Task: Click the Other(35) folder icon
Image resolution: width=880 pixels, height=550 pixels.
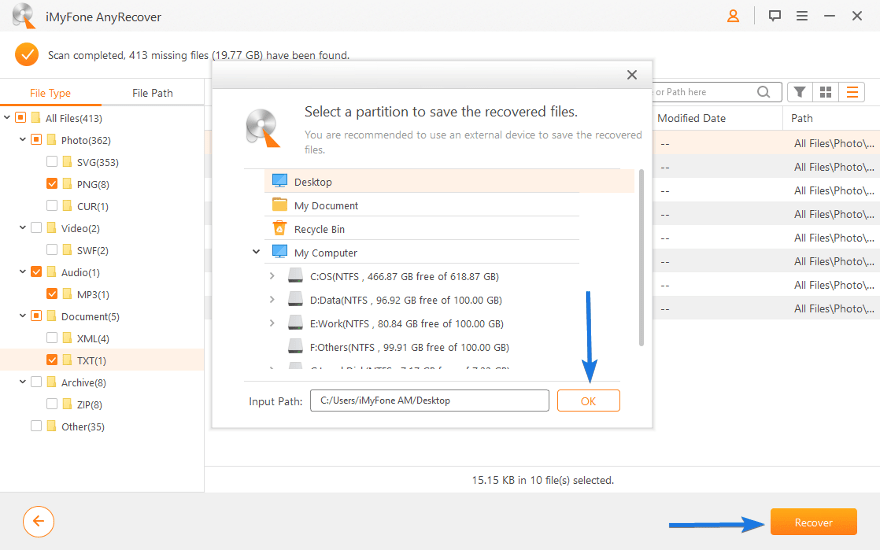Action: click(x=52, y=426)
